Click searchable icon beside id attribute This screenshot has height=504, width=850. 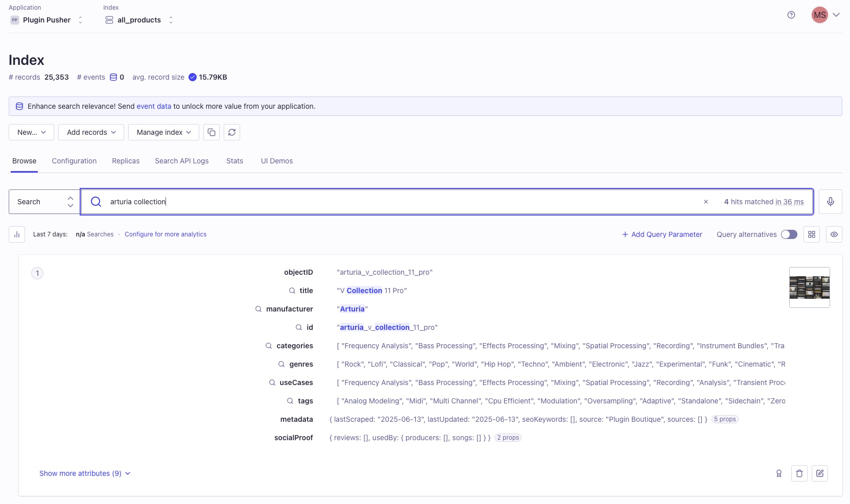point(299,327)
